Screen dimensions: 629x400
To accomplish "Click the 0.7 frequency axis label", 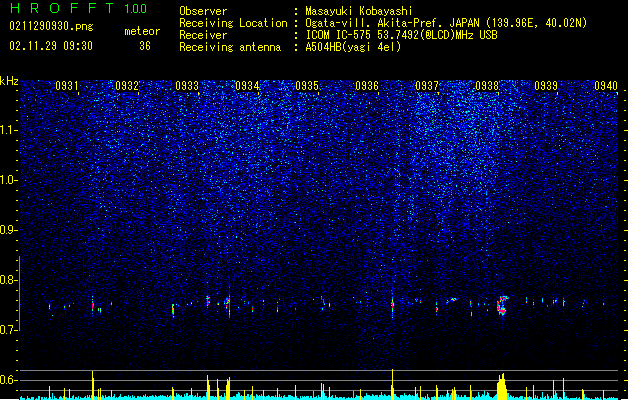I will click(9, 330).
